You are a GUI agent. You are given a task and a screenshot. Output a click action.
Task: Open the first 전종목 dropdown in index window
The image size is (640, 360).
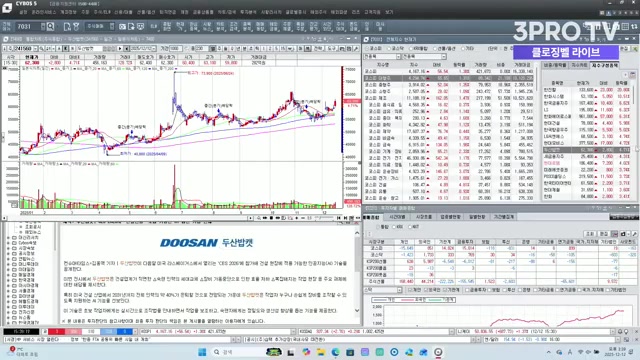coord(398,57)
